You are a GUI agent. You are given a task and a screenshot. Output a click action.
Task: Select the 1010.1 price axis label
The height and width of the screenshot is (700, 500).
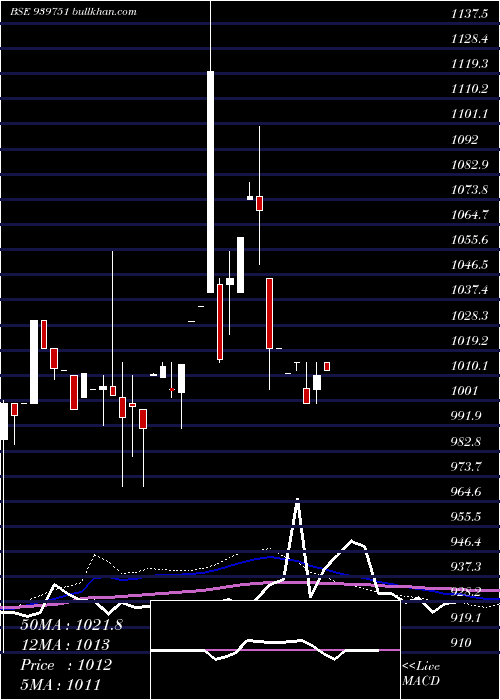coord(469,366)
